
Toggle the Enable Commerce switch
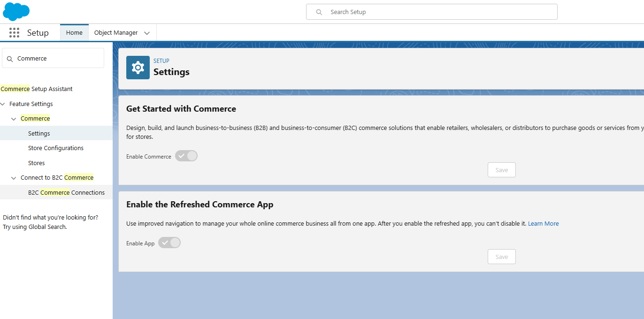186,156
